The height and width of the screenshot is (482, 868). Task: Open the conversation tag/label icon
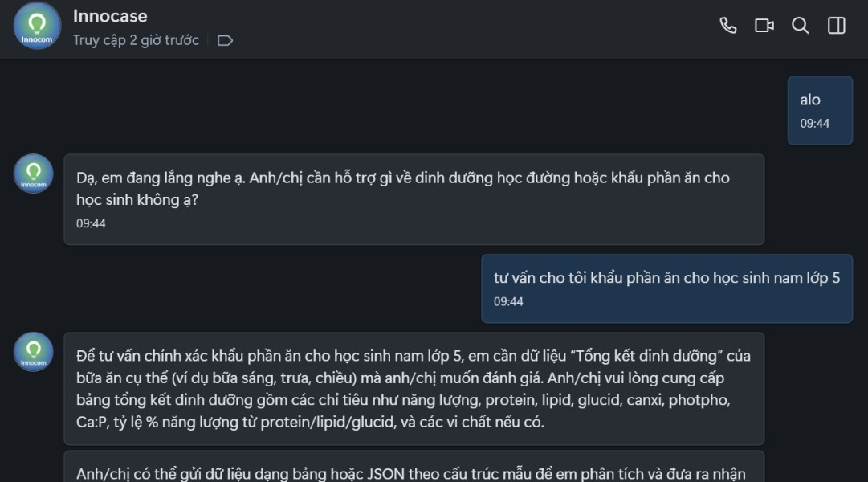(225, 39)
